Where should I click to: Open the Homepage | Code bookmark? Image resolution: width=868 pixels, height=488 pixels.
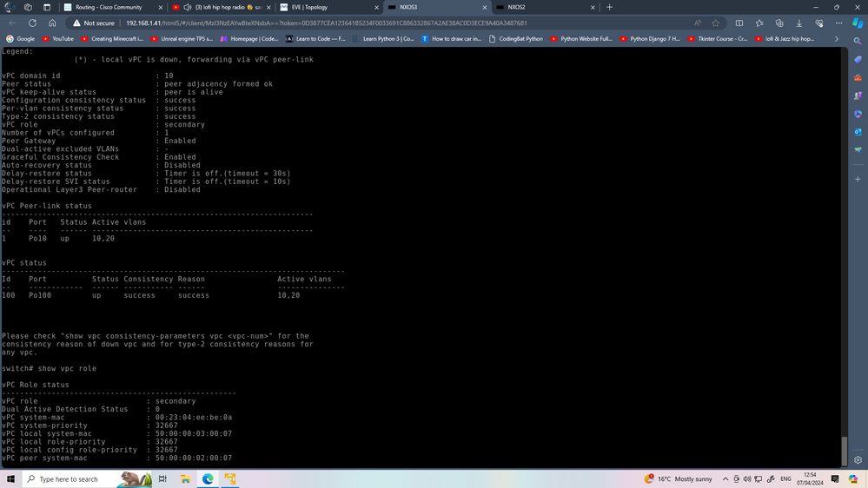249,39
